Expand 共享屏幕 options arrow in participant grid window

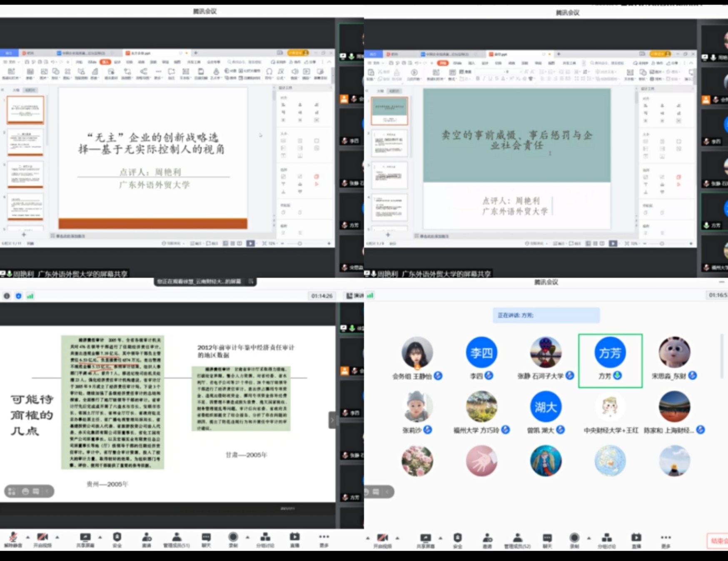(x=440, y=538)
